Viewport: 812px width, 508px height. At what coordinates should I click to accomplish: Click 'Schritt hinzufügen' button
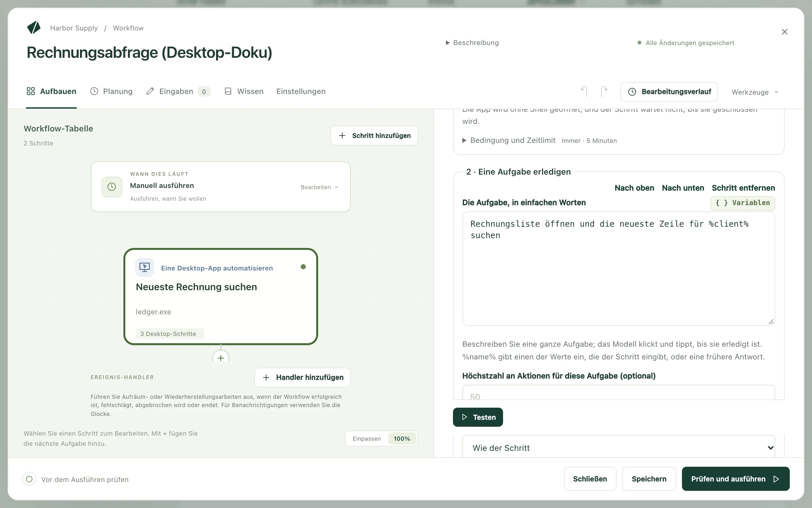(x=374, y=136)
